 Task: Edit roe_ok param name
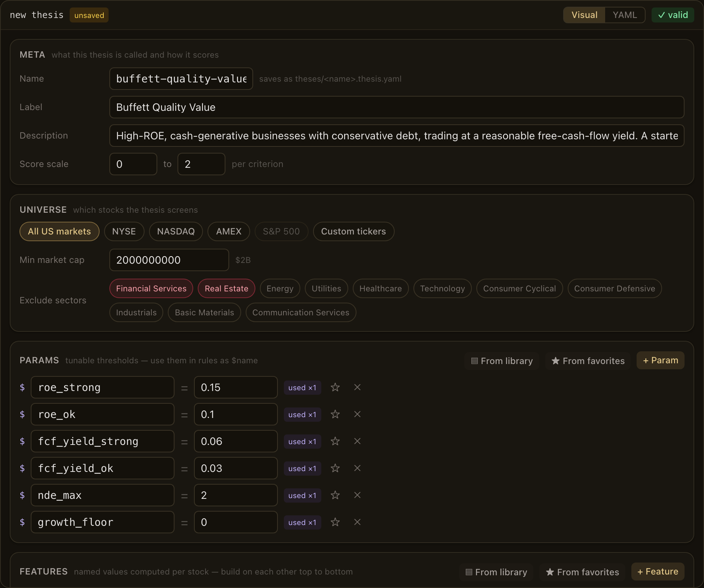(x=103, y=414)
